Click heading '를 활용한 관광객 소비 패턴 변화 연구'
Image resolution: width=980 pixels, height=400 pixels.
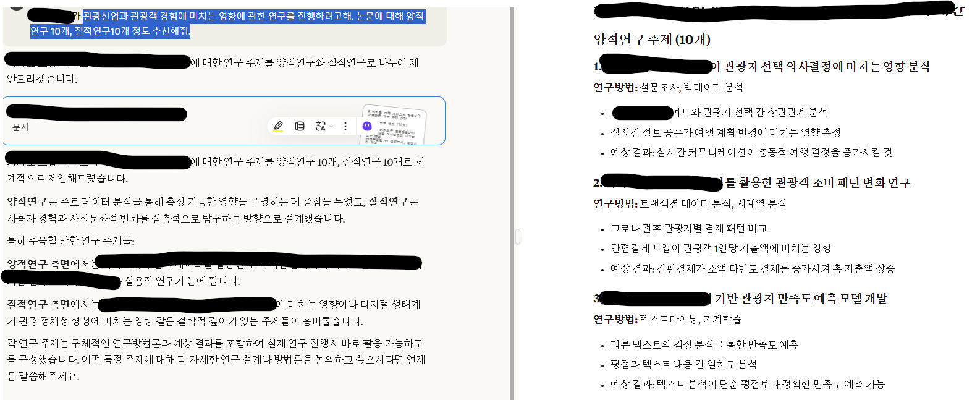click(817, 183)
